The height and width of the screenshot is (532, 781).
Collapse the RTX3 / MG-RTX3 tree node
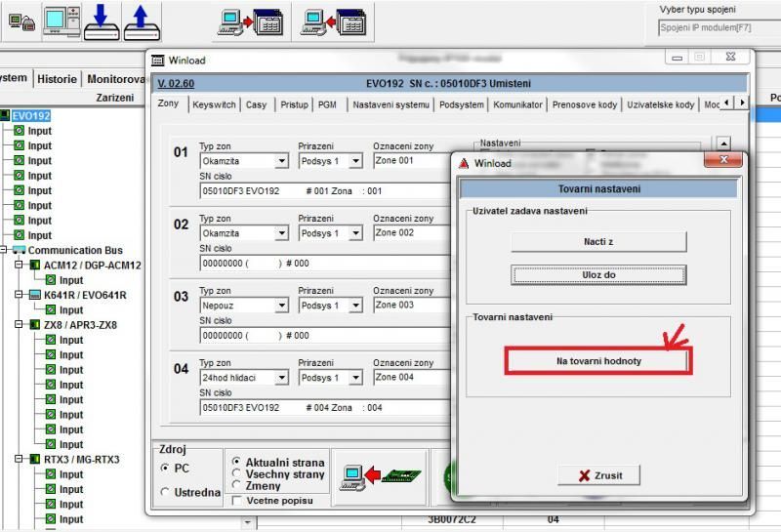pyautogui.click(x=20, y=459)
